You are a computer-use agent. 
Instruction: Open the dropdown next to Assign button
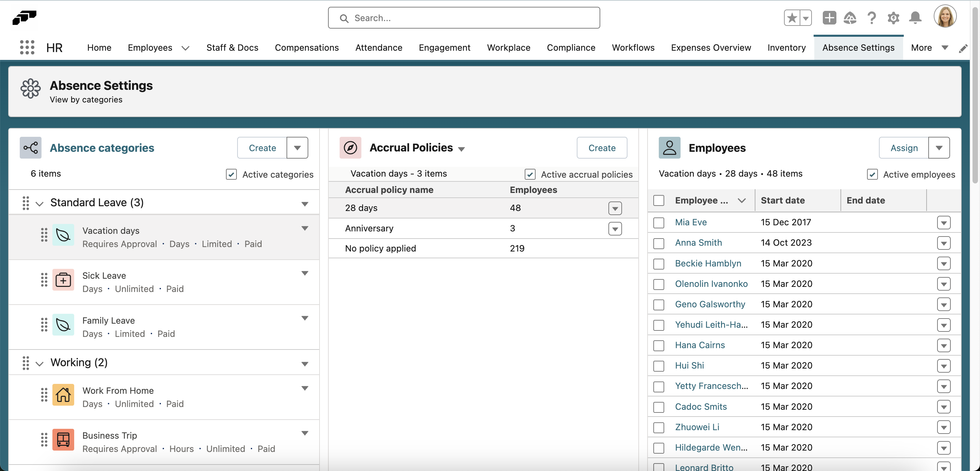940,148
